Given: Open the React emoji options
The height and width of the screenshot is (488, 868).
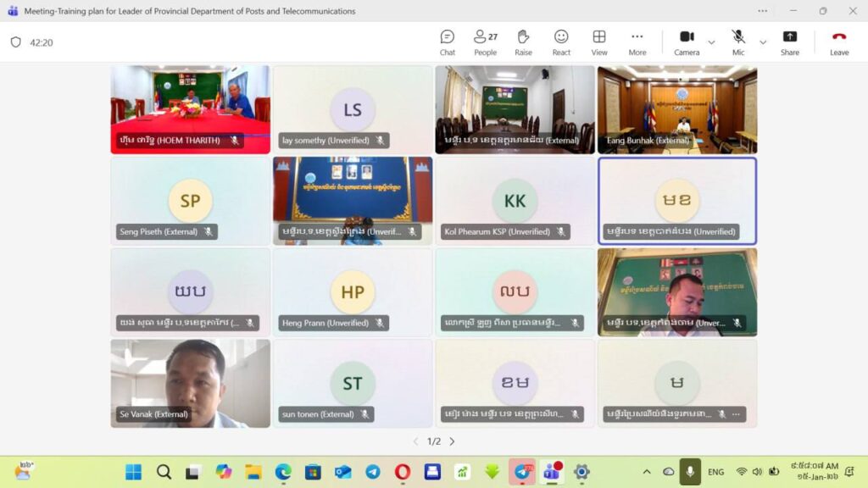Looking at the screenshot, I should tap(561, 42).
